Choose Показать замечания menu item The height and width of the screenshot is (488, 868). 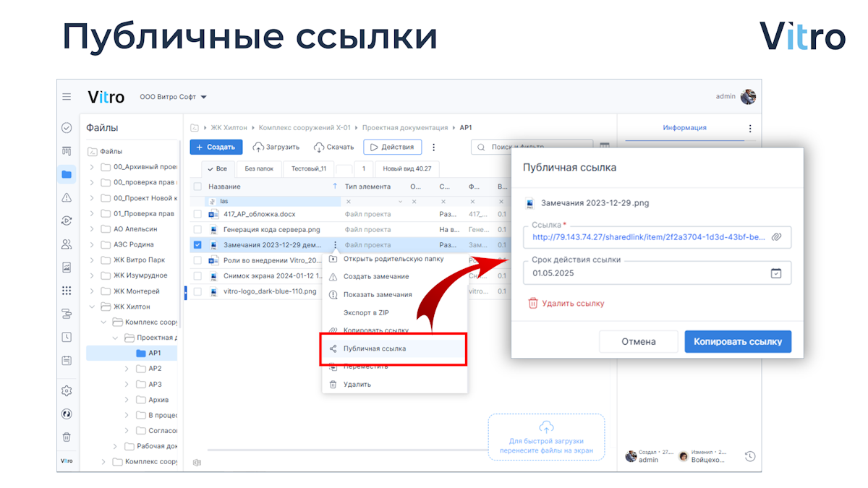click(x=394, y=295)
